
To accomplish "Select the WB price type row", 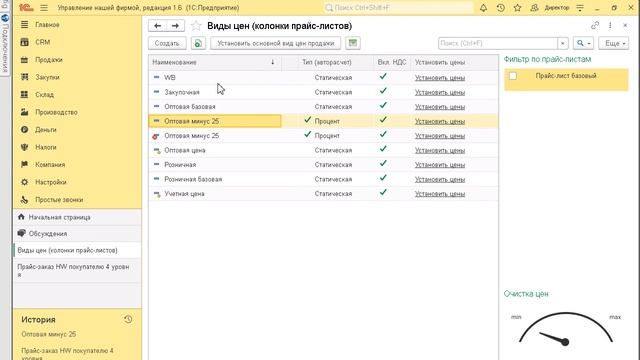I will coord(323,78).
